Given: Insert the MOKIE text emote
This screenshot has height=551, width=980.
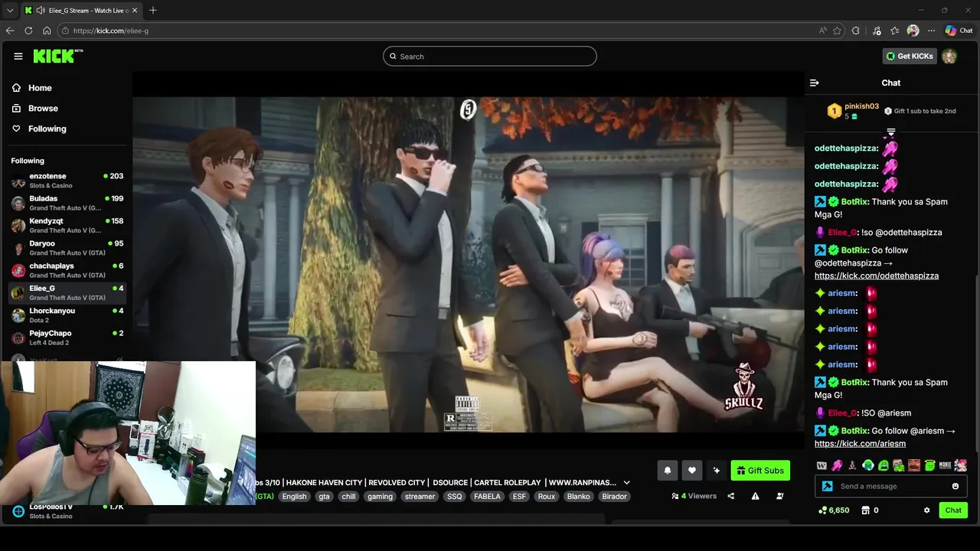Looking at the screenshot, I should click(945, 465).
